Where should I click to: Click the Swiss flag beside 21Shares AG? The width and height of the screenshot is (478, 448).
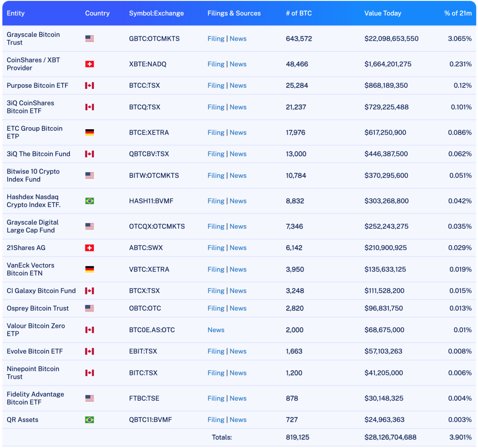(90, 248)
